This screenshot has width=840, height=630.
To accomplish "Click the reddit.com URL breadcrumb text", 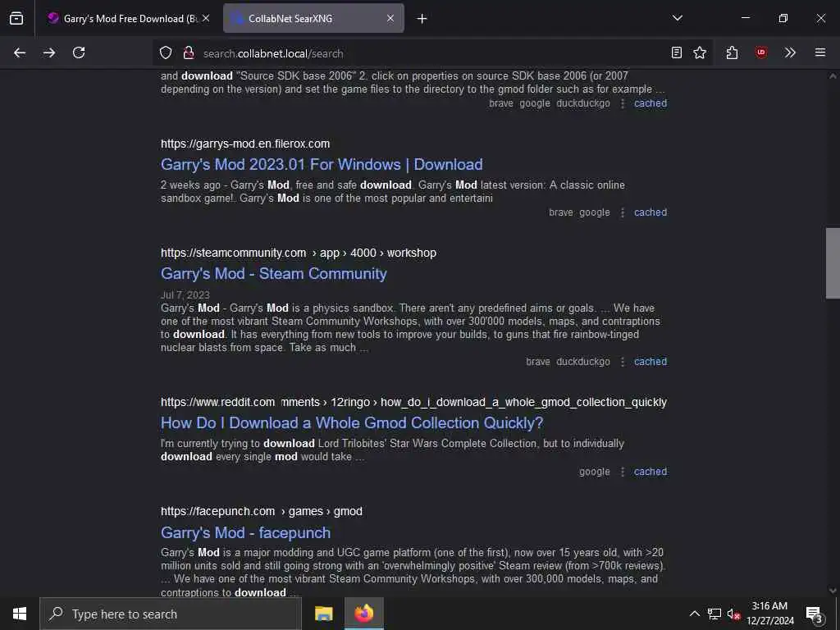I will (x=413, y=402).
